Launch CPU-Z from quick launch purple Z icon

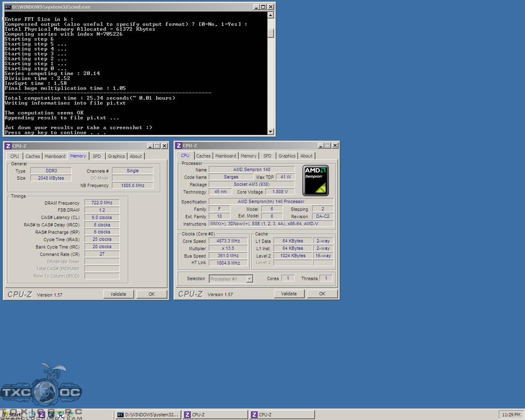41,415
